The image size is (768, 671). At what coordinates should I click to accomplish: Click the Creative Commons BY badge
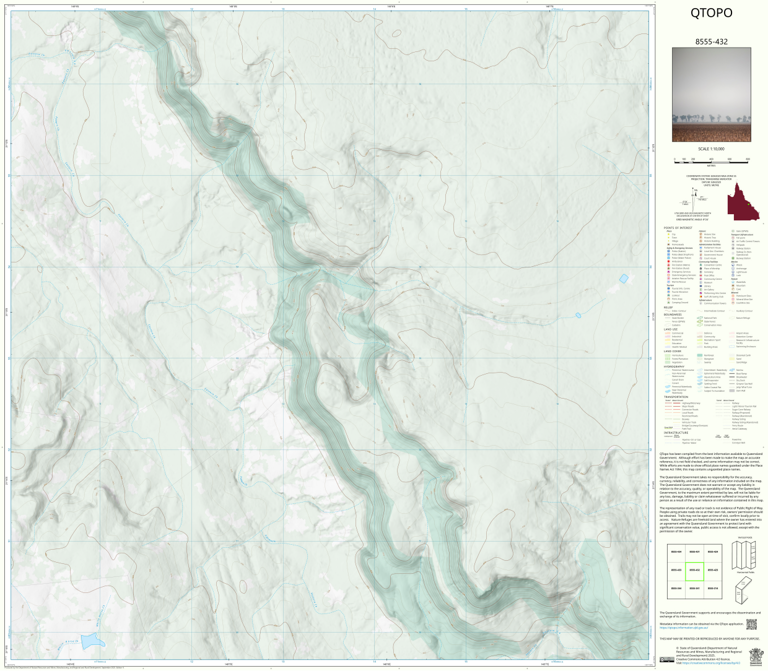[x=667, y=660]
